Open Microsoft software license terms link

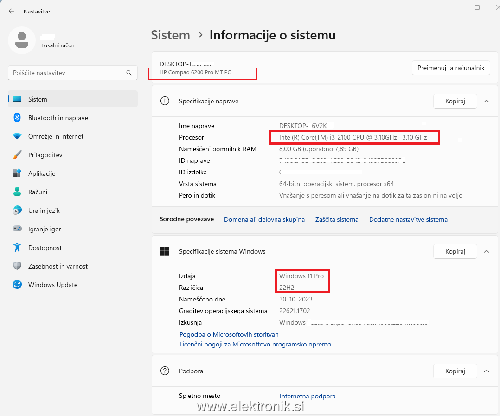(255, 344)
